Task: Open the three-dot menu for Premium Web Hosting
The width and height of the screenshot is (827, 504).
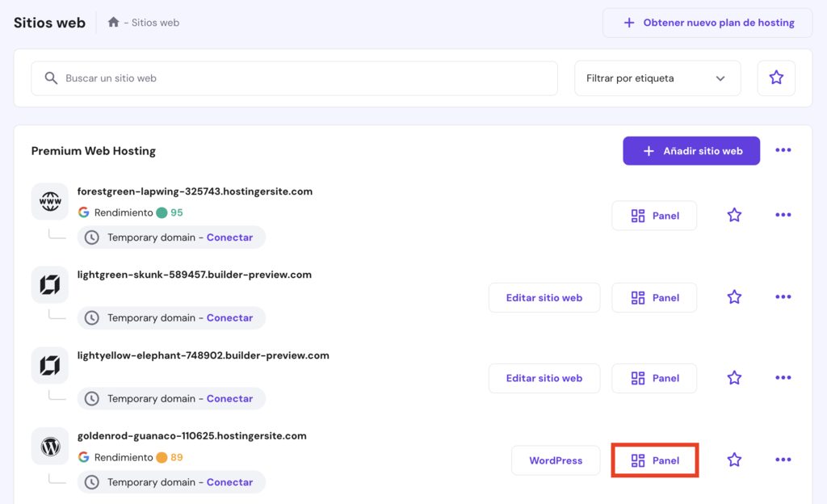Action: click(x=783, y=150)
